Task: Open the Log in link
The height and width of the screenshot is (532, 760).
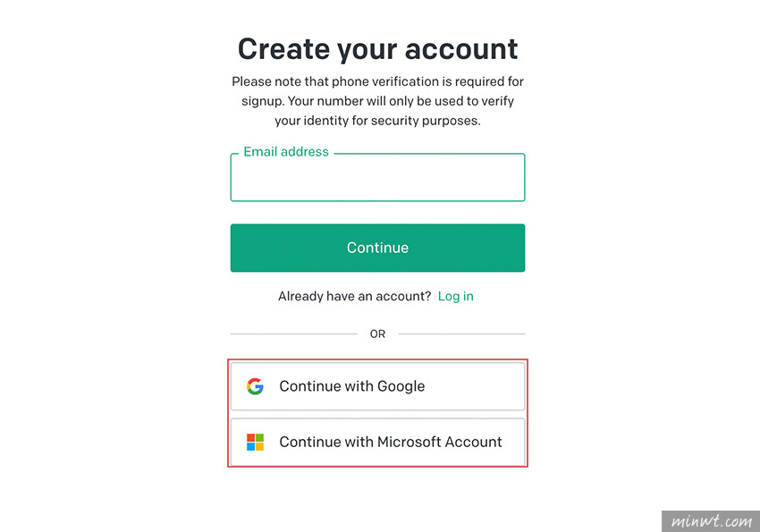Action: (x=456, y=296)
